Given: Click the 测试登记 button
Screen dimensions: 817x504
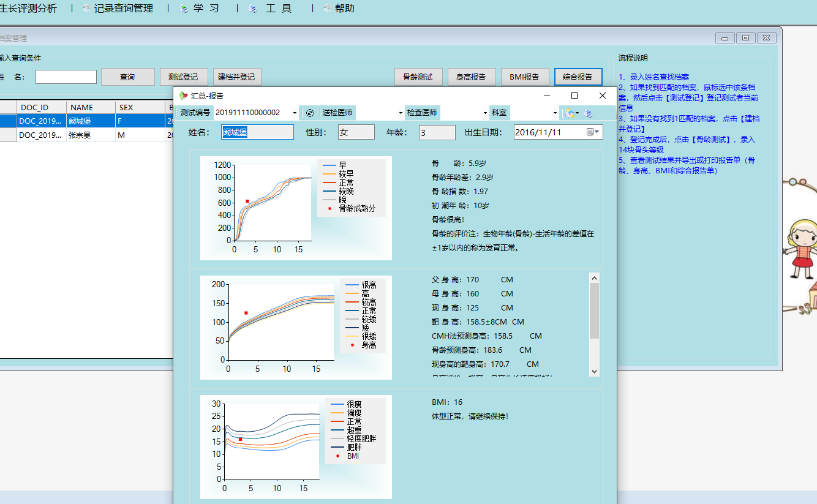Looking at the screenshot, I should pos(184,77).
